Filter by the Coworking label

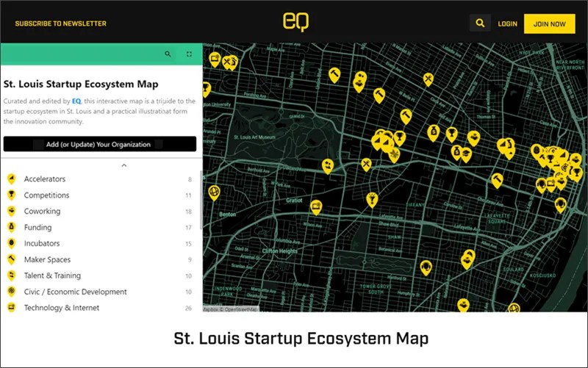(42, 212)
